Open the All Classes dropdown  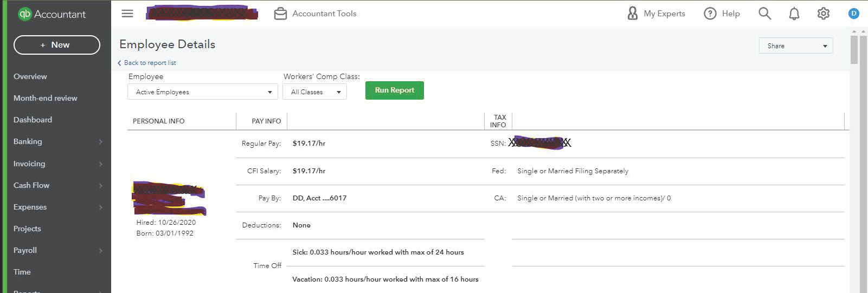314,92
